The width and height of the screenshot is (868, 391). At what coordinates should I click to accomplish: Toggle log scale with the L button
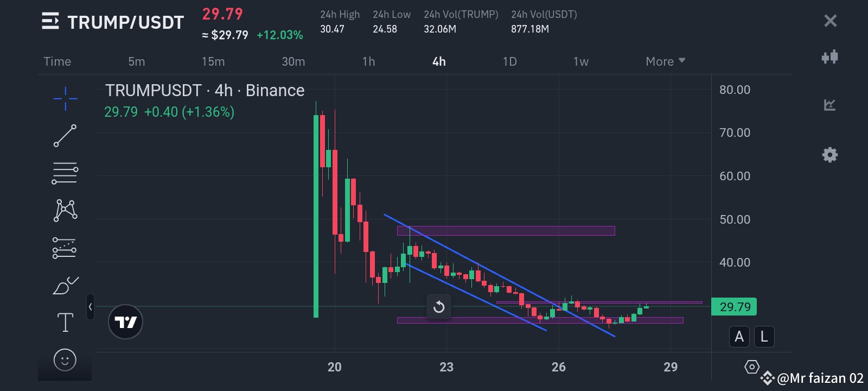click(764, 337)
